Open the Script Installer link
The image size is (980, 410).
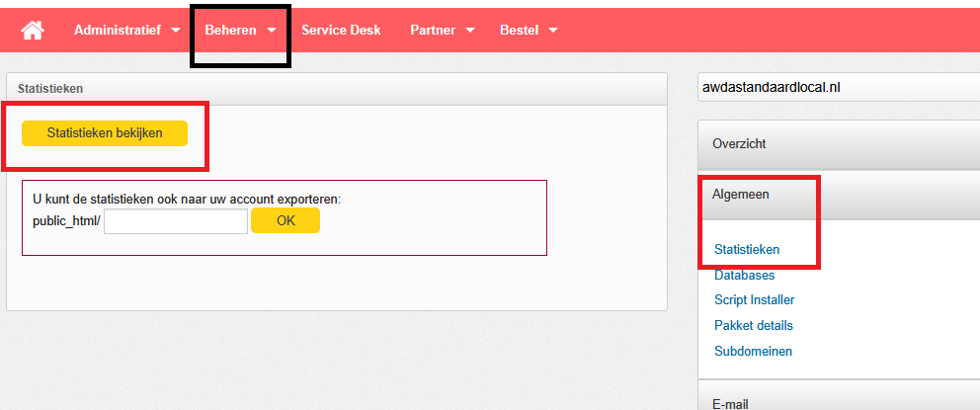(755, 300)
